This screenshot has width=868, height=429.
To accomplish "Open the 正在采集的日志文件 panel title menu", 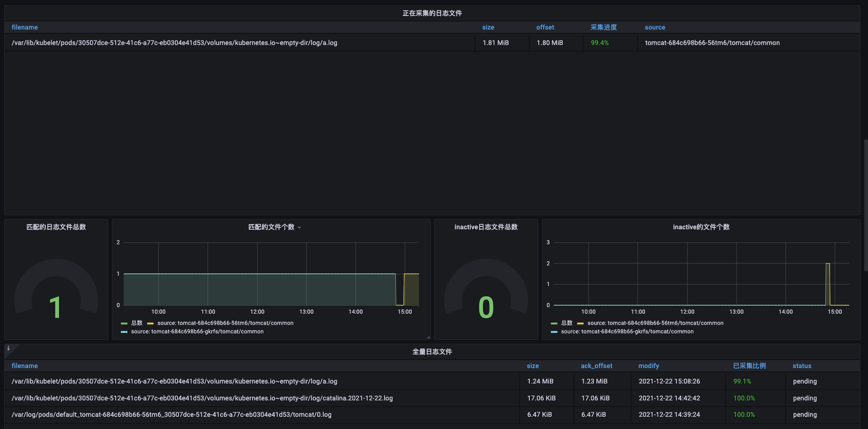I will pos(432,13).
